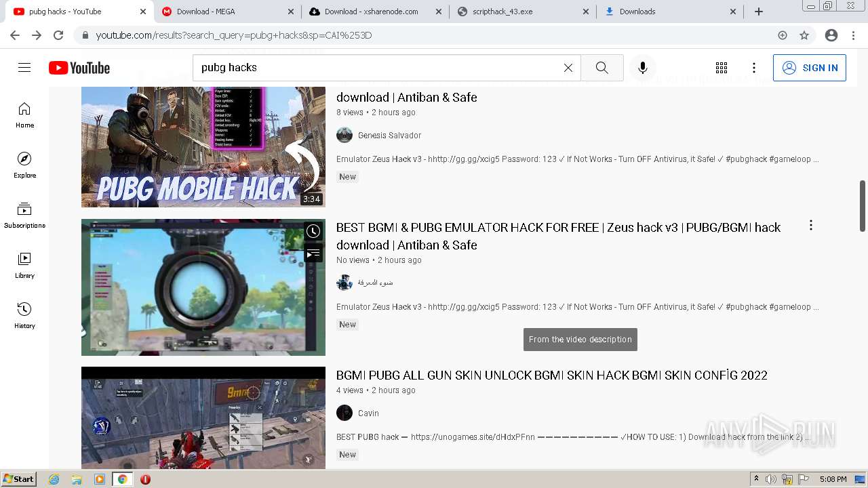The width and height of the screenshot is (868, 488).
Task: Submit search with the magnifier button
Action: pyautogui.click(x=602, y=68)
